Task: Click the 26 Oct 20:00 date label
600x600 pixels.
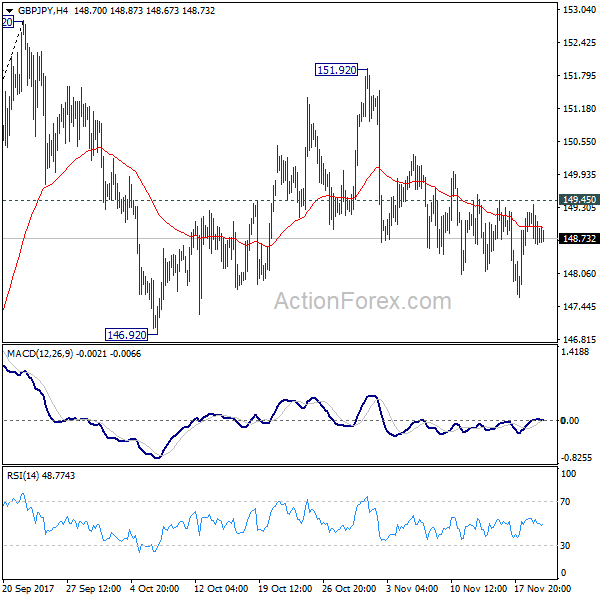Action: (x=349, y=588)
